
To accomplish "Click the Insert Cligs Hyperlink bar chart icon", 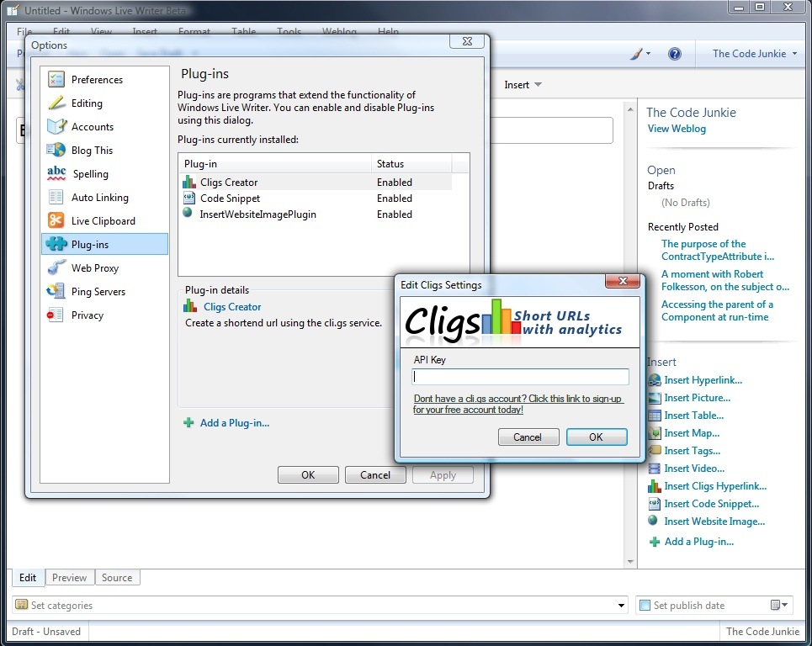I will point(655,486).
